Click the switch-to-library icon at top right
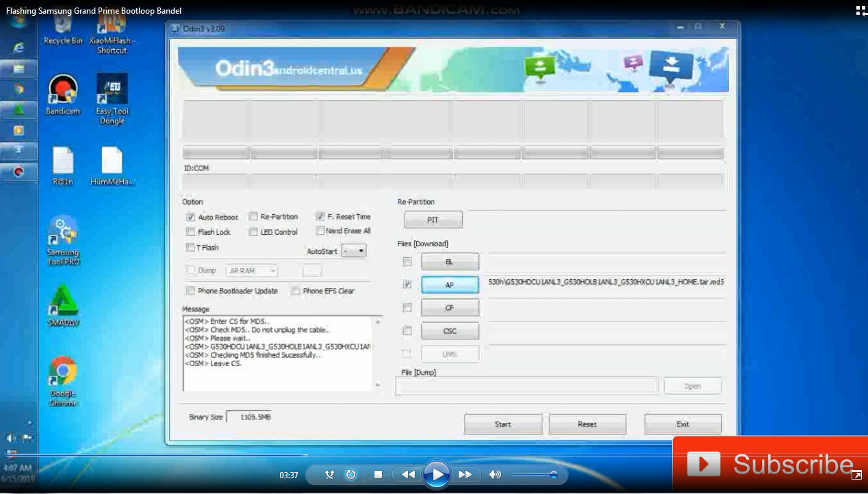This screenshot has height=494, width=868. (861, 10)
